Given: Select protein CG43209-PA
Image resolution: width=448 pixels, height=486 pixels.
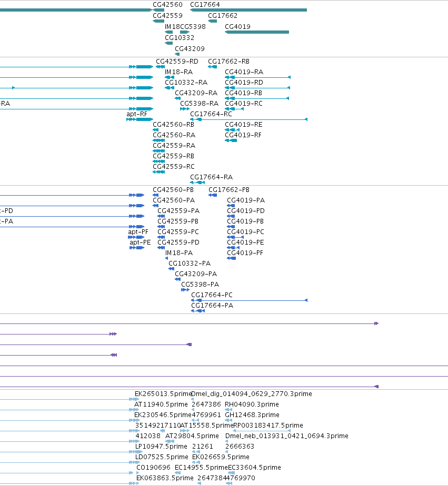Looking at the screenshot, I should pyautogui.click(x=196, y=275).
